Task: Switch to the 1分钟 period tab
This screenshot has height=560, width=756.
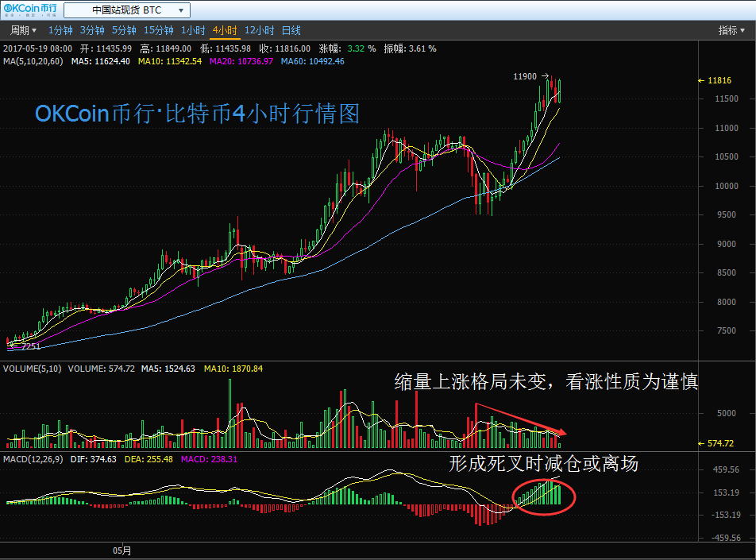Action: click(60, 30)
